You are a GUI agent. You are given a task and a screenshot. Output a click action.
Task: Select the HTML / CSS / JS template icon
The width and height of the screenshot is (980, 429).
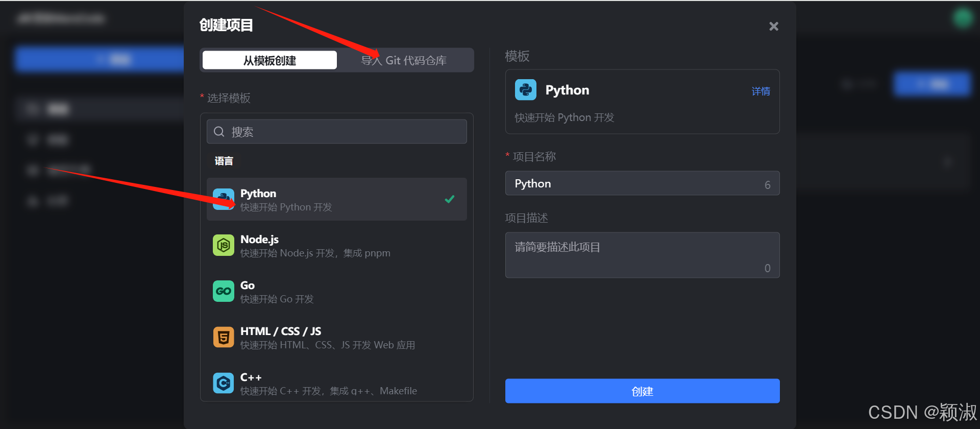pyautogui.click(x=224, y=337)
